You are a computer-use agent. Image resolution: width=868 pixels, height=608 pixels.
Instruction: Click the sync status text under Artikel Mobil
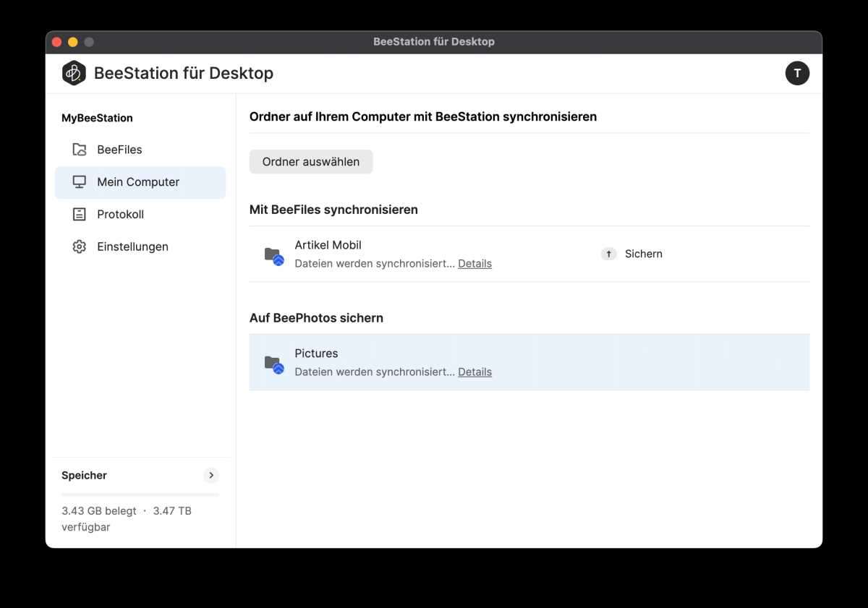[x=375, y=264]
